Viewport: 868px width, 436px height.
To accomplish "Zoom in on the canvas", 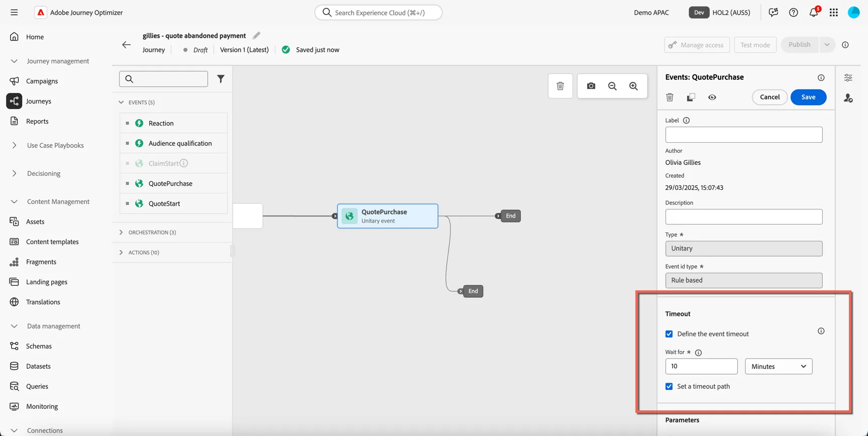I will tap(633, 86).
